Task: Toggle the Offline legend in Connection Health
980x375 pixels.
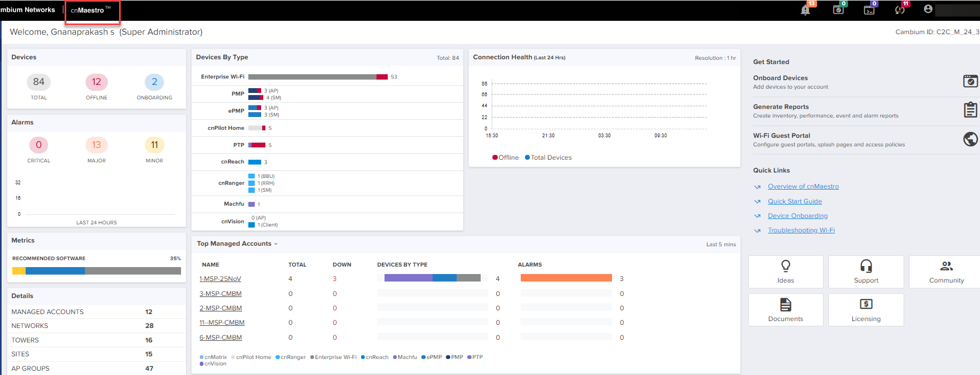Action: (x=505, y=158)
